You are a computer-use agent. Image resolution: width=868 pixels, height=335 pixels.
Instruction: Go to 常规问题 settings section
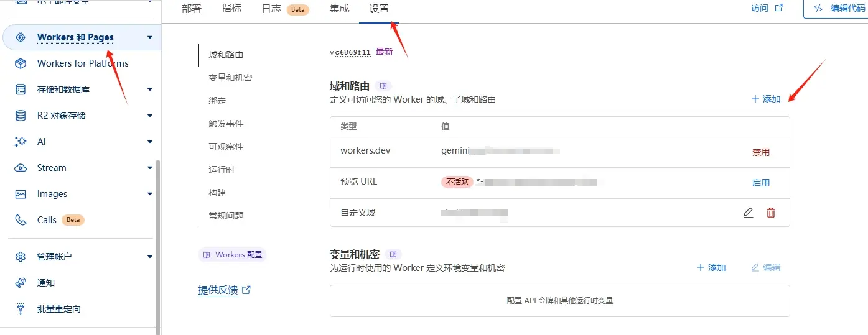226,216
